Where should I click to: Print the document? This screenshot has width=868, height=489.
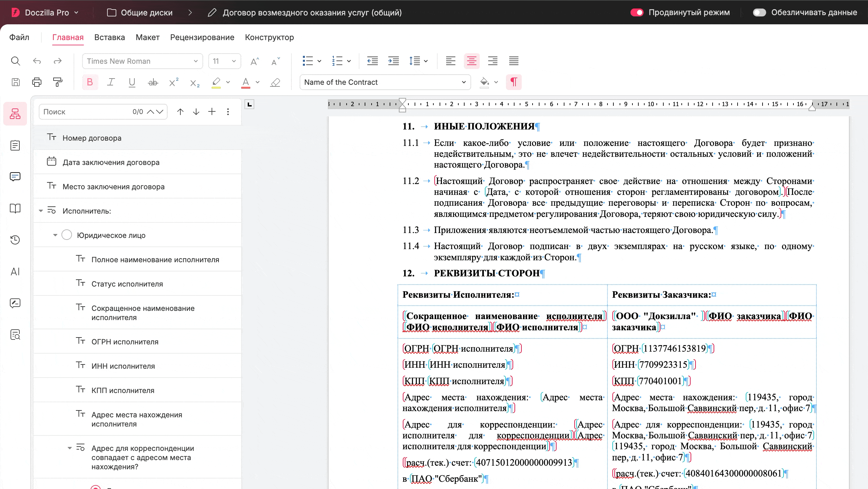[x=37, y=82]
